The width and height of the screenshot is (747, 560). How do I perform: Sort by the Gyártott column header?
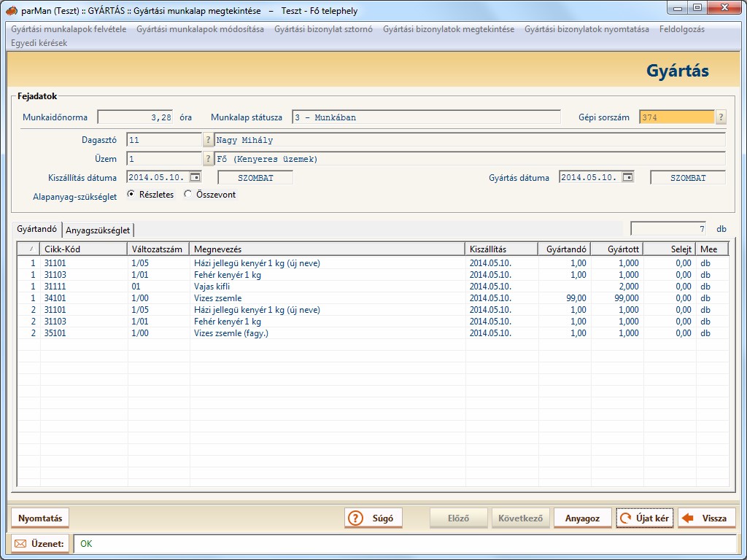tap(616, 249)
